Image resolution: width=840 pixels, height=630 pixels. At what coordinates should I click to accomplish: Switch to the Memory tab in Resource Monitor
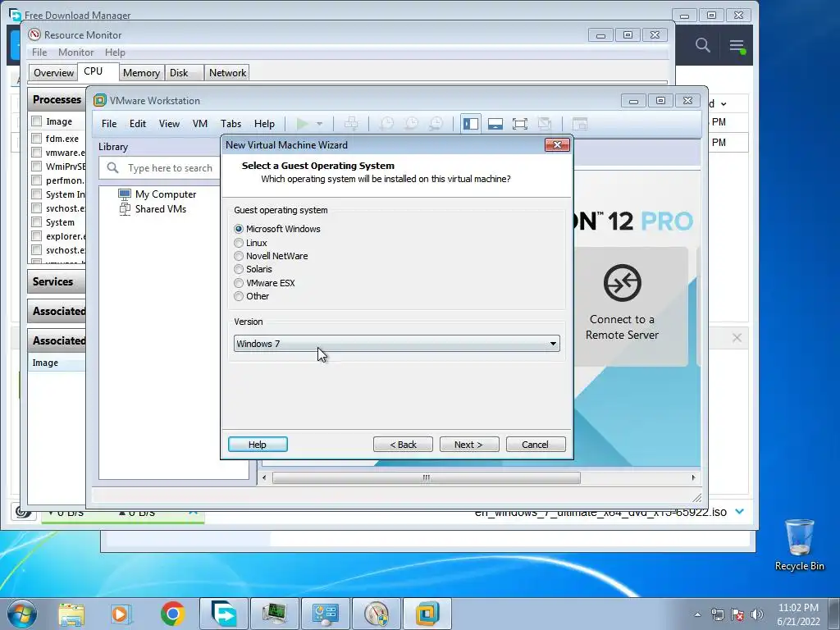tap(141, 73)
